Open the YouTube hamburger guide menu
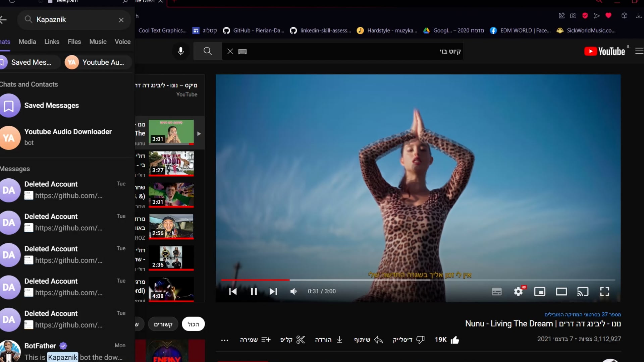Screen dimensions: 644x362 coord(639,51)
